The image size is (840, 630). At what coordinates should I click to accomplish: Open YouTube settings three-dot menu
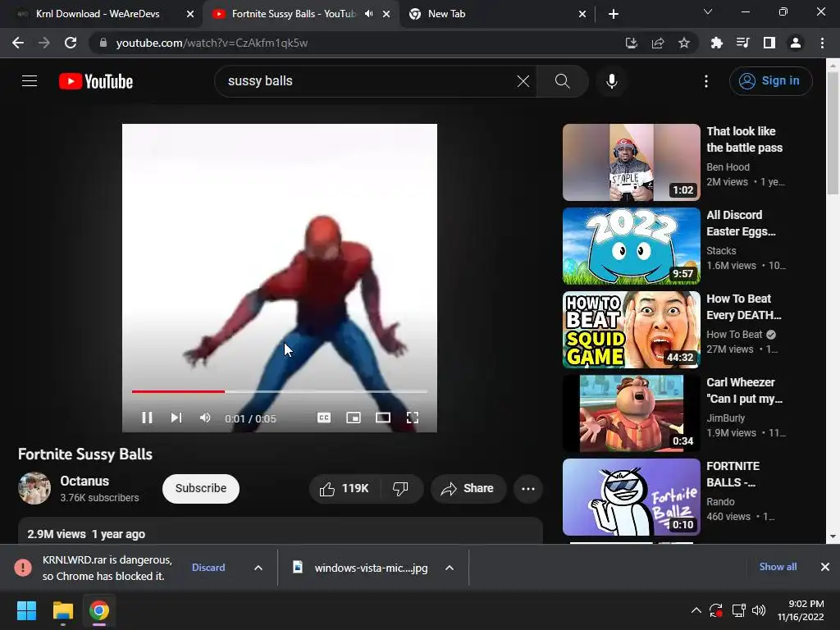click(706, 81)
